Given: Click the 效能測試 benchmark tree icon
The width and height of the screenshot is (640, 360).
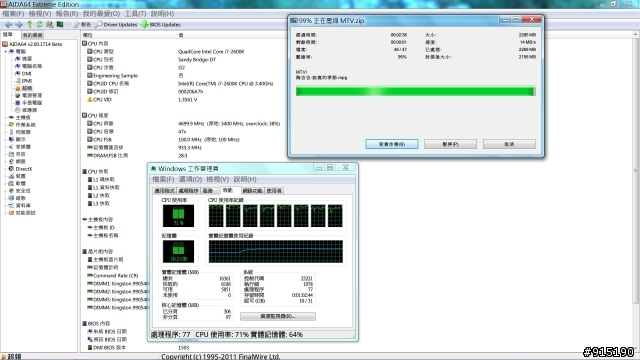Looking at the screenshot, I should (x=11, y=213).
